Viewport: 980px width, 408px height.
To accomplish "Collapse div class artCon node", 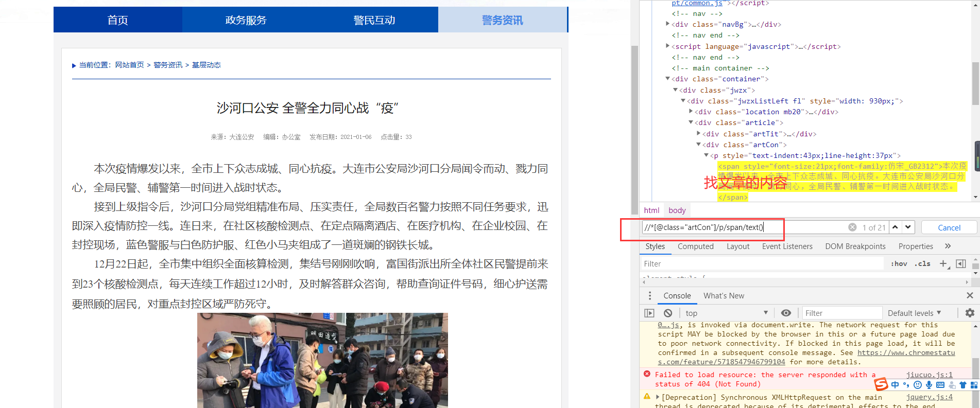I will click(699, 144).
